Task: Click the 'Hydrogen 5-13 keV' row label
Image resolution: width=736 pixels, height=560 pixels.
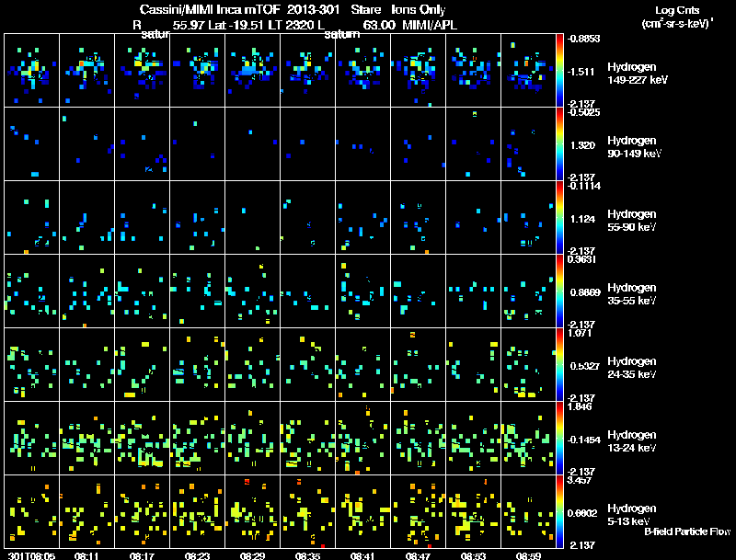Action: point(632,515)
